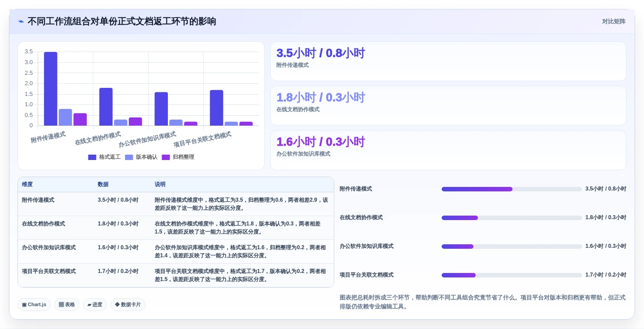Click the 格式返工 bar for 在线文档协作模式 in chart
Image resolution: width=644 pixels, height=329 pixels.
click(x=106, y=107)
